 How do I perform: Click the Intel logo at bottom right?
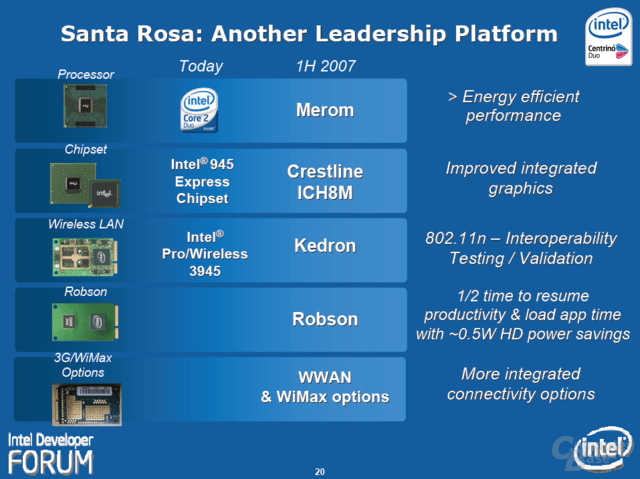603,449
